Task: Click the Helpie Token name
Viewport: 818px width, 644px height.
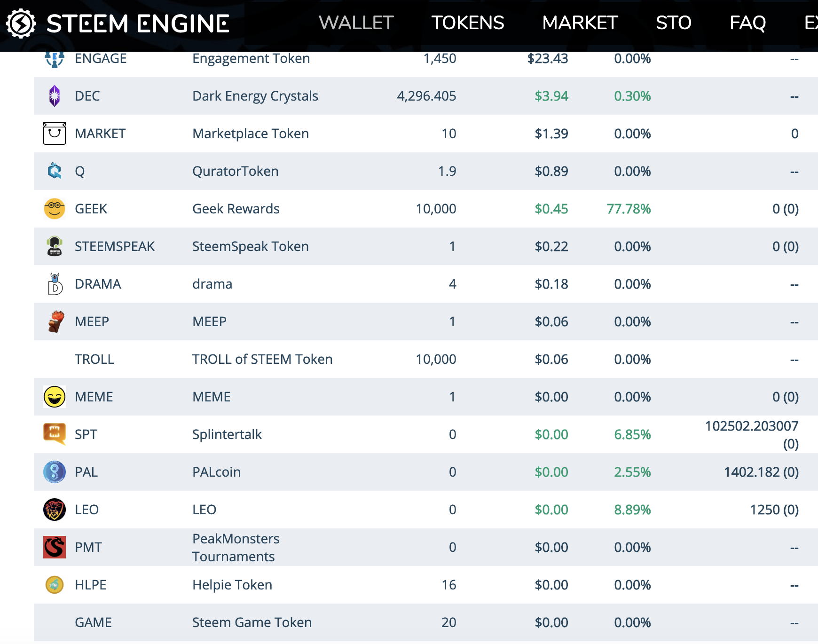Action: pyautogui.click(x=232, y=585)
